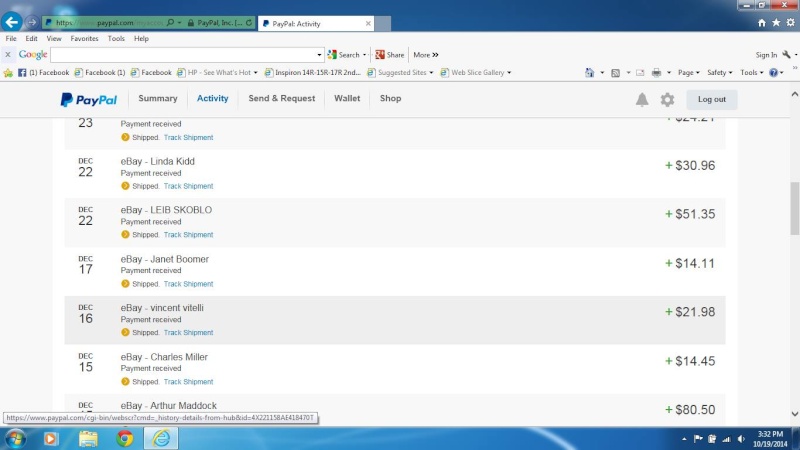The image size is (800, 450).
Task: Select the Activity tab
Action: [213, 98]
